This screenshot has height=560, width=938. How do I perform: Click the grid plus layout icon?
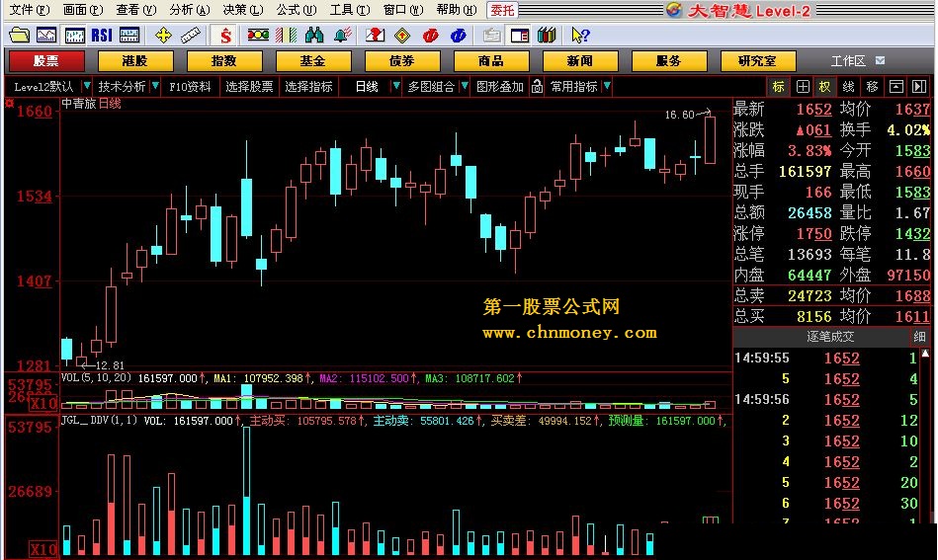pos(803,87)
